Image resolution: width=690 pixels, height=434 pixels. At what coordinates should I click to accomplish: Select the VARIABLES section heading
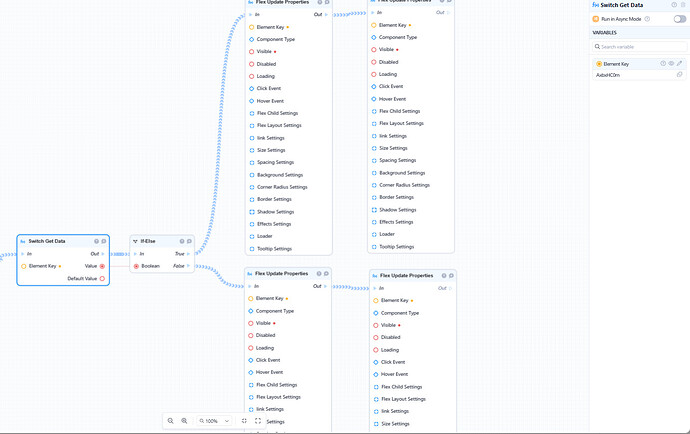(605, 33)
